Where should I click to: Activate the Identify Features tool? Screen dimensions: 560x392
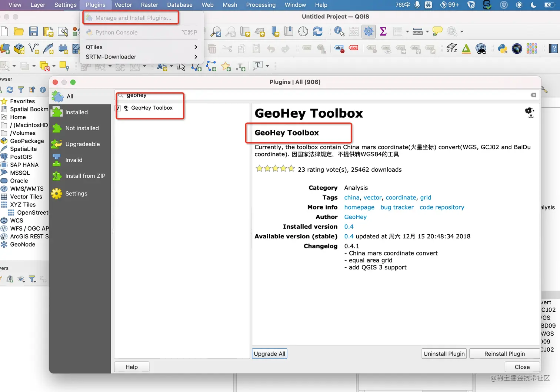click(339, 31)
